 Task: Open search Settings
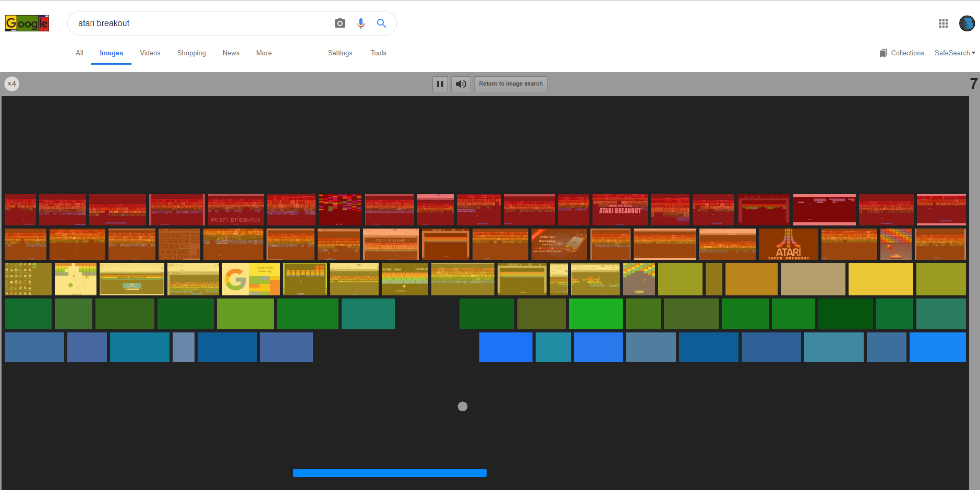pos(340,53)
